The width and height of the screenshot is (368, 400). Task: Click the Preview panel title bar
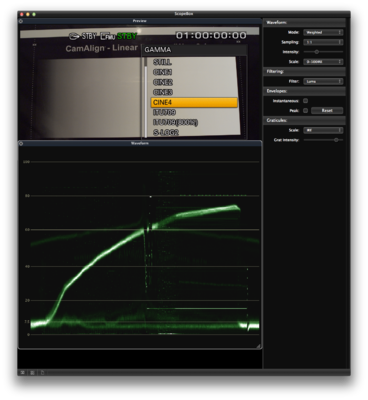coord(140,21)
